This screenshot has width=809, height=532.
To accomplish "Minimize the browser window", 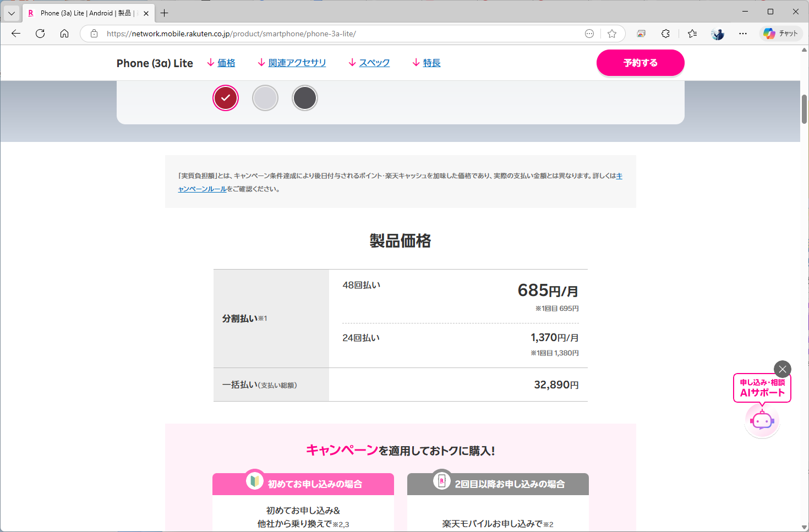I will point(745,12).
